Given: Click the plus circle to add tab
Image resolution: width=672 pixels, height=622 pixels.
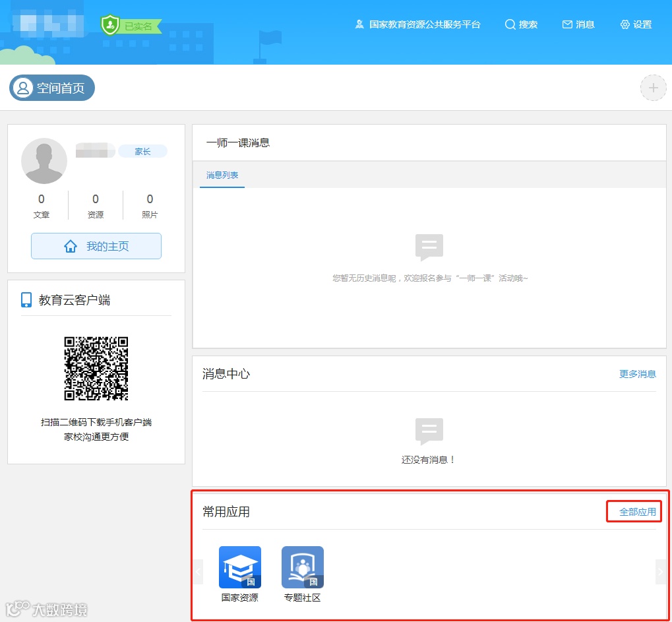Looking at the screenshot, I should tap(653, 88).
